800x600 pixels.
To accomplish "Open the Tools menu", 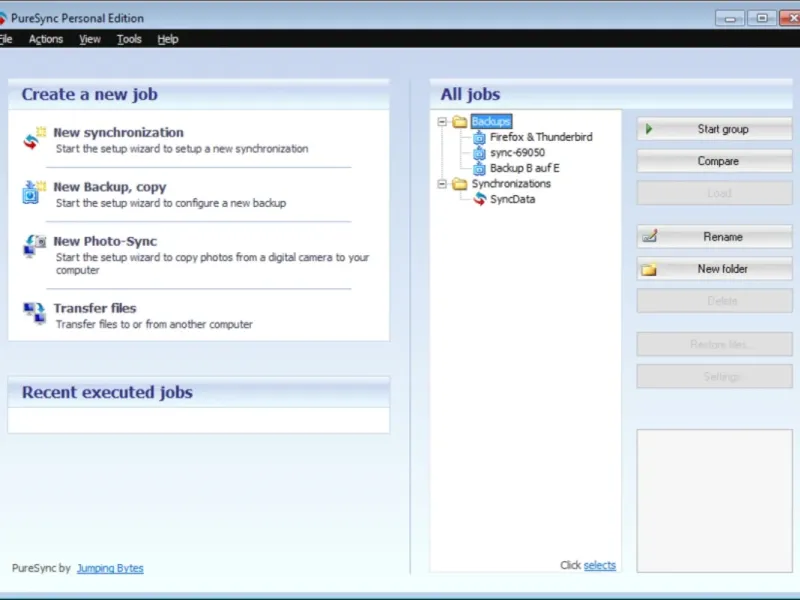I will (x=129, y=39).
